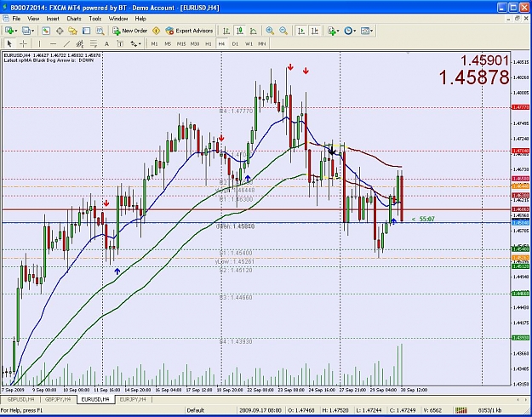Expand the Profiles dropdown arrow

pyautogui.click(x=33, y=31)
